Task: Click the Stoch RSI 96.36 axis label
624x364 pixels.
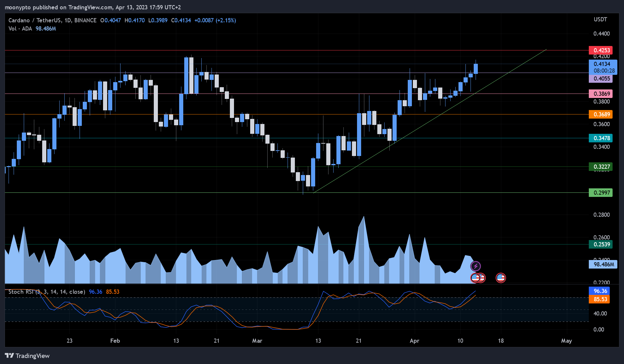Action: 600,291
